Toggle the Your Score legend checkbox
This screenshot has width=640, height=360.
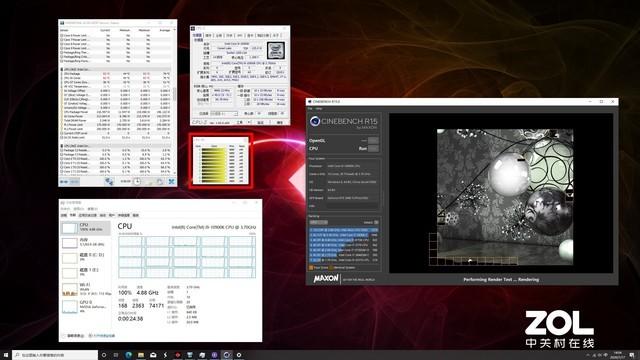[x=311, y=268]
